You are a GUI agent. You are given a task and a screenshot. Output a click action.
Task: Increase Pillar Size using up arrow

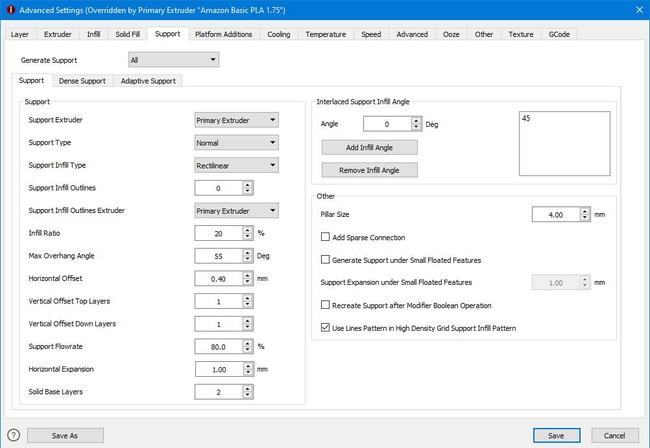coord(584,211)
